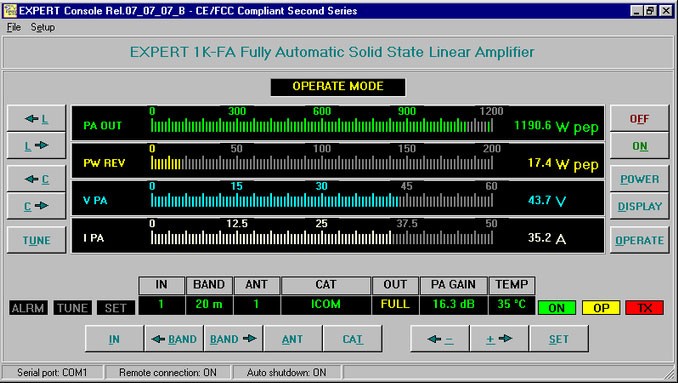Click the green ON status indicator
Image resolution: width=678 pixels, height=383 pixels.
coord(556,308)
